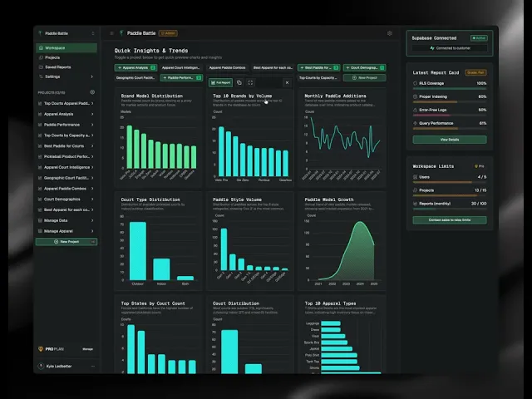Click the Settings icon in sidebar
The height and width of the screenshot is (399, 532).
[x=41, y=76]
